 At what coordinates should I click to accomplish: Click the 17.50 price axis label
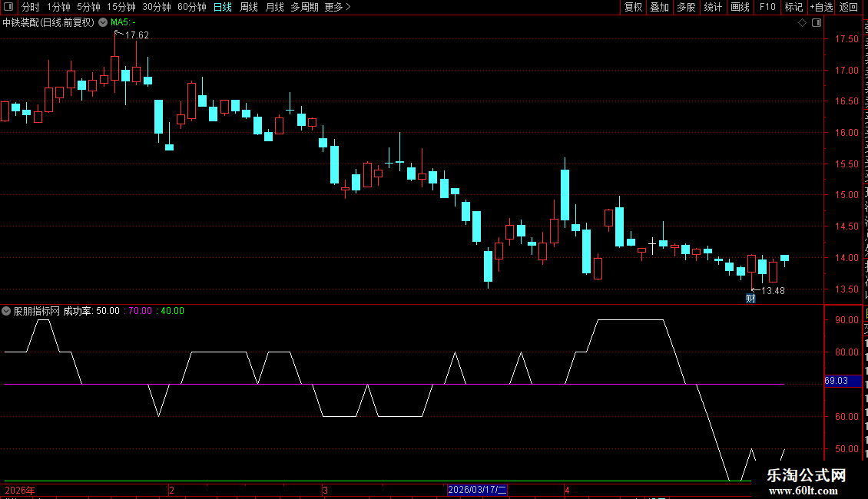[x=846, y=39]
